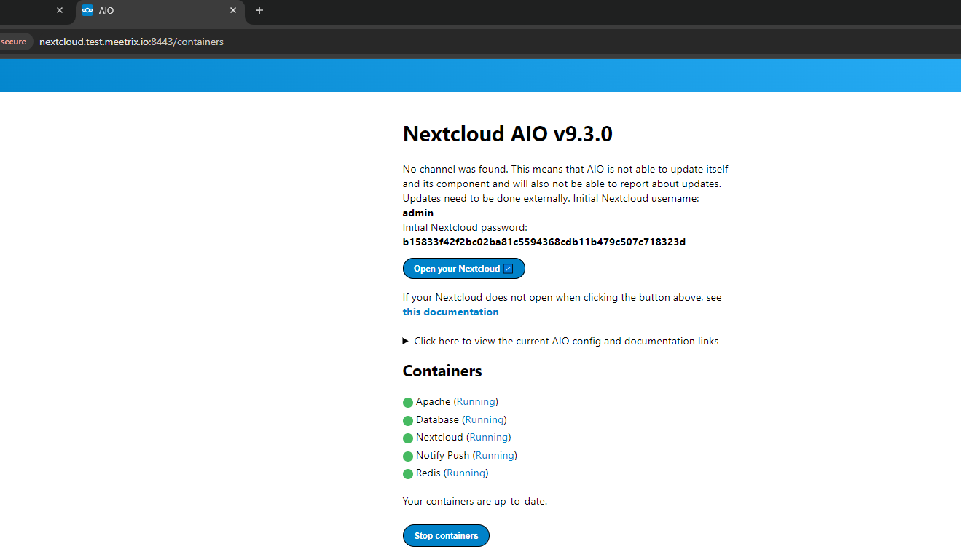Screen dimensions: 961x560
Task: Open the 'this documentation' link
Action: click(450, 312)
